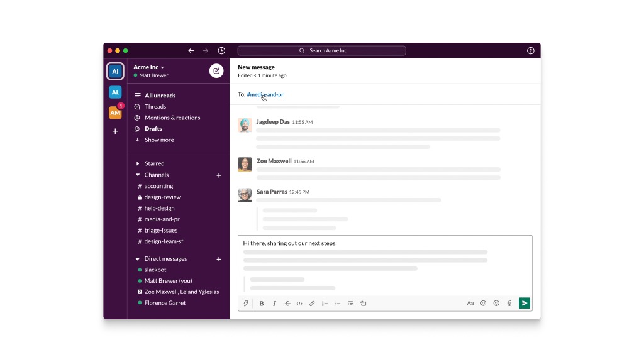This screenshot has width=644, height=362.
Task: Click Zoe Maxwell's avatar
Action: (245, 164)
